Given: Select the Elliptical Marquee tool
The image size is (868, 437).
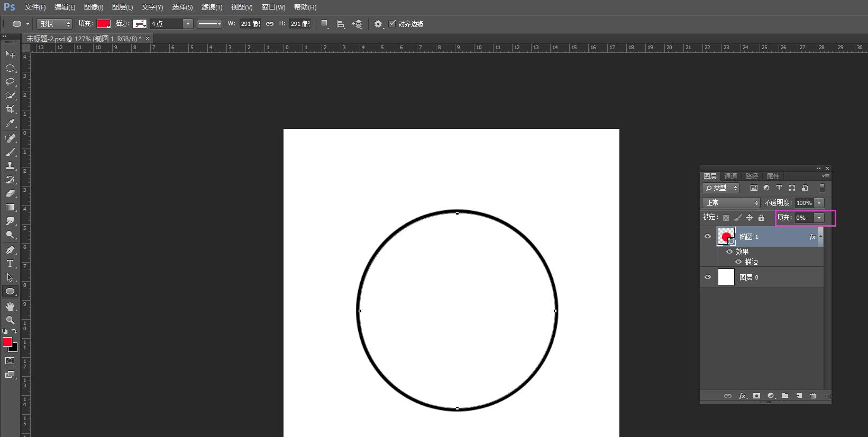Looking at the screenshot, I should click(10, 68).
